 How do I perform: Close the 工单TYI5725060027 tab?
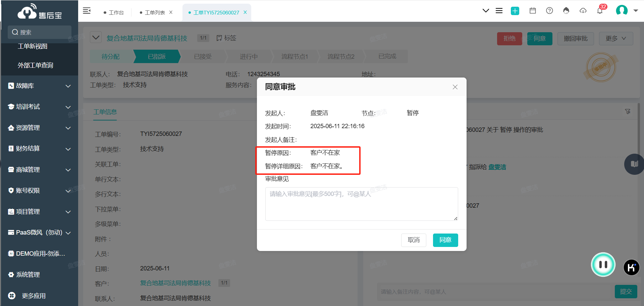point(245,12)
